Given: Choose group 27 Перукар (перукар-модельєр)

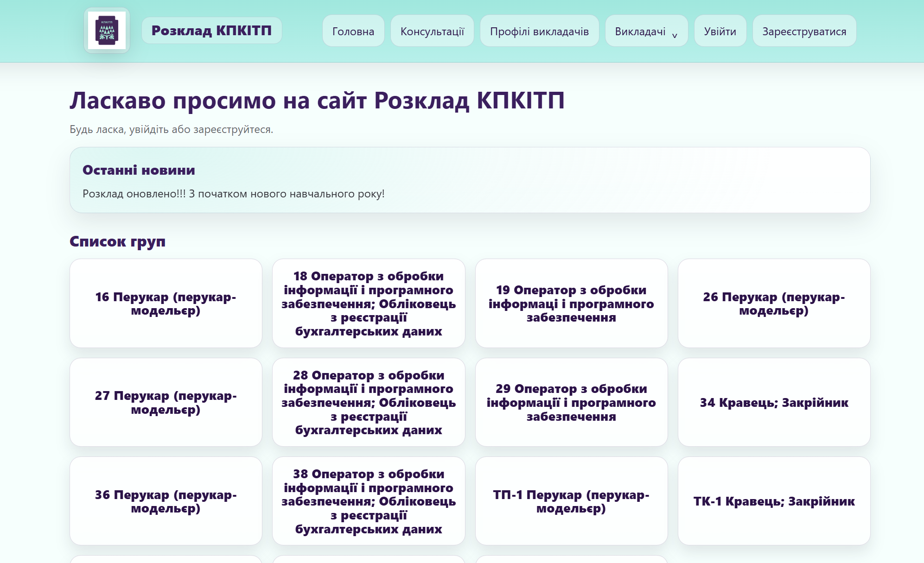Looking at the screenshot, I should coord(166,402).
